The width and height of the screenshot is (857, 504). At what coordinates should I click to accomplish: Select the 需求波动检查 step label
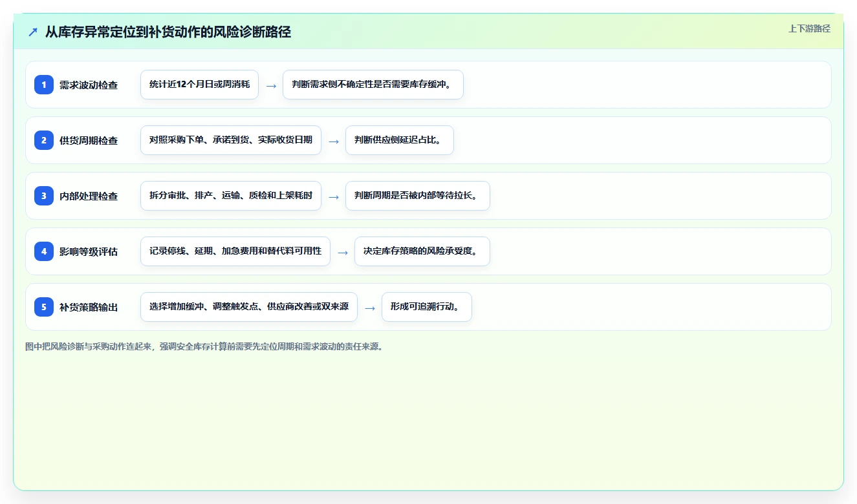point(89,85)
